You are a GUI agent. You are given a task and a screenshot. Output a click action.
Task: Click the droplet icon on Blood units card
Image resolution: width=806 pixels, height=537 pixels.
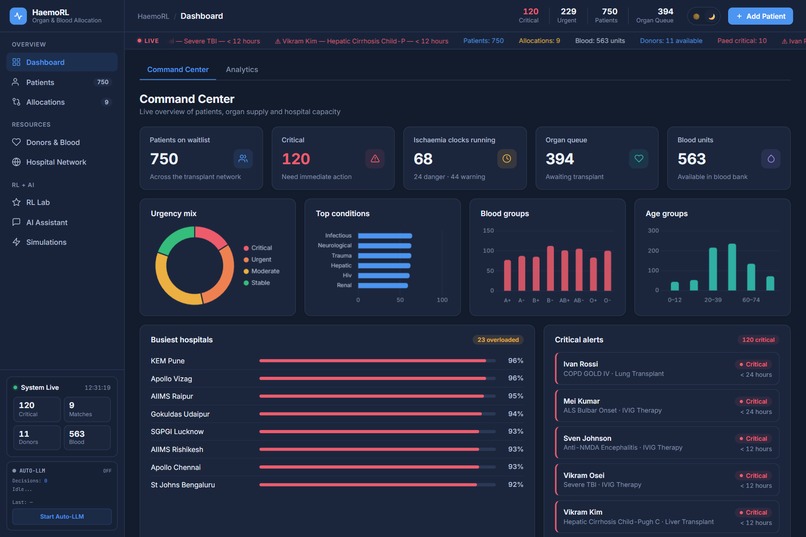click(x=771, y=158)
